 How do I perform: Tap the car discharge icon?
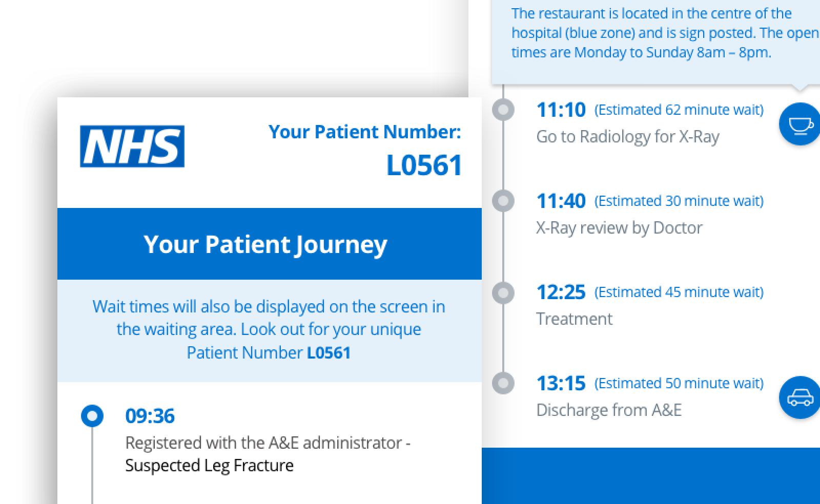(800, 397)
